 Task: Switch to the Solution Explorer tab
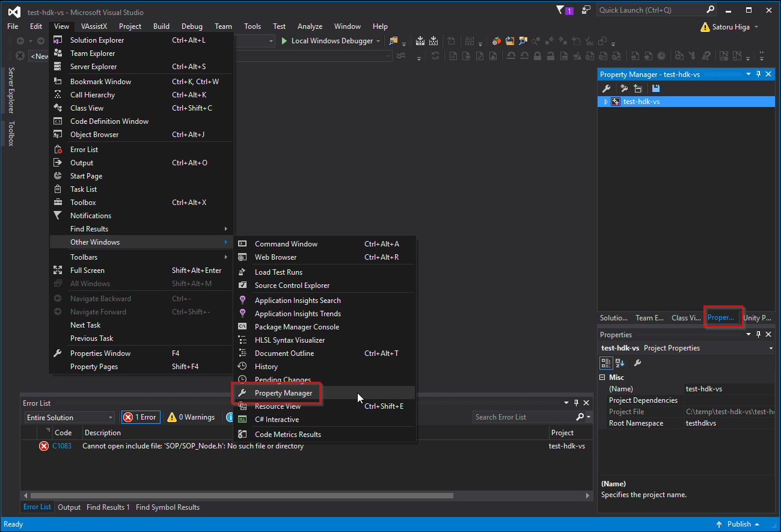pos(614,318)
